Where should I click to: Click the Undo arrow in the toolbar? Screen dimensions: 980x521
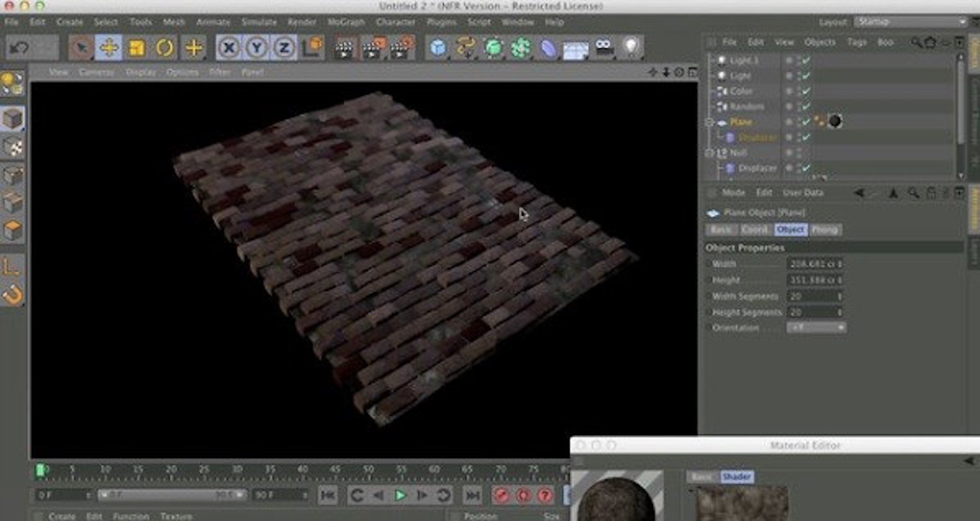19,48
